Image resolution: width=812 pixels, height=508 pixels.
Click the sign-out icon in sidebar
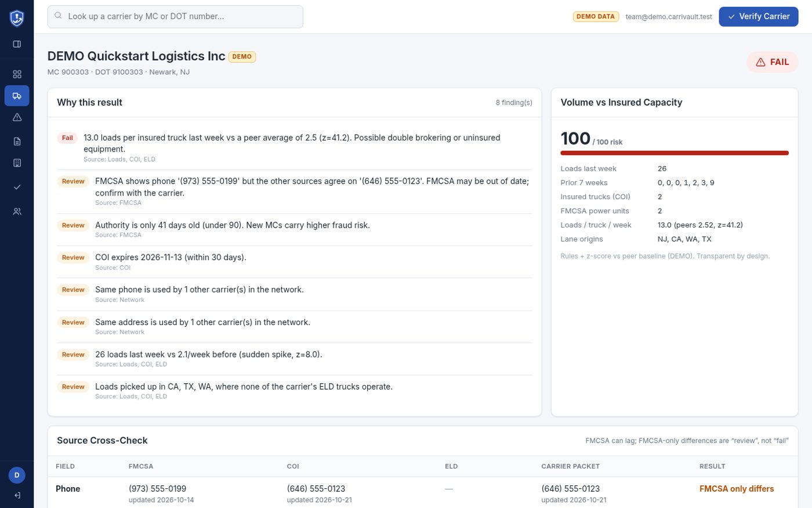point(17,495)
